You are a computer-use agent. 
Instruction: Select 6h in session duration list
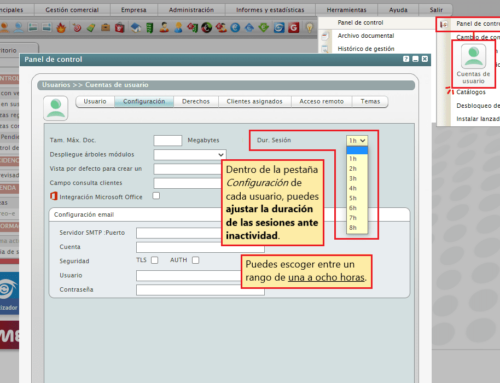point(357,208)
